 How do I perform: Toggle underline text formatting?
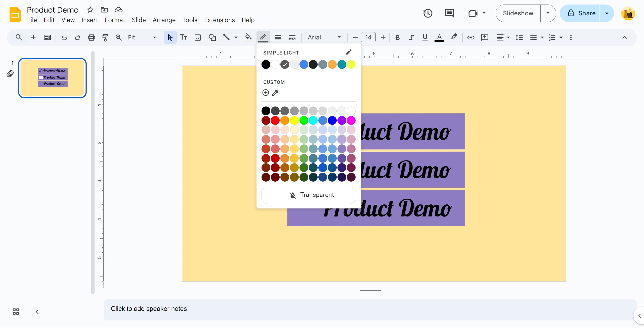click(x=425, y=37)
